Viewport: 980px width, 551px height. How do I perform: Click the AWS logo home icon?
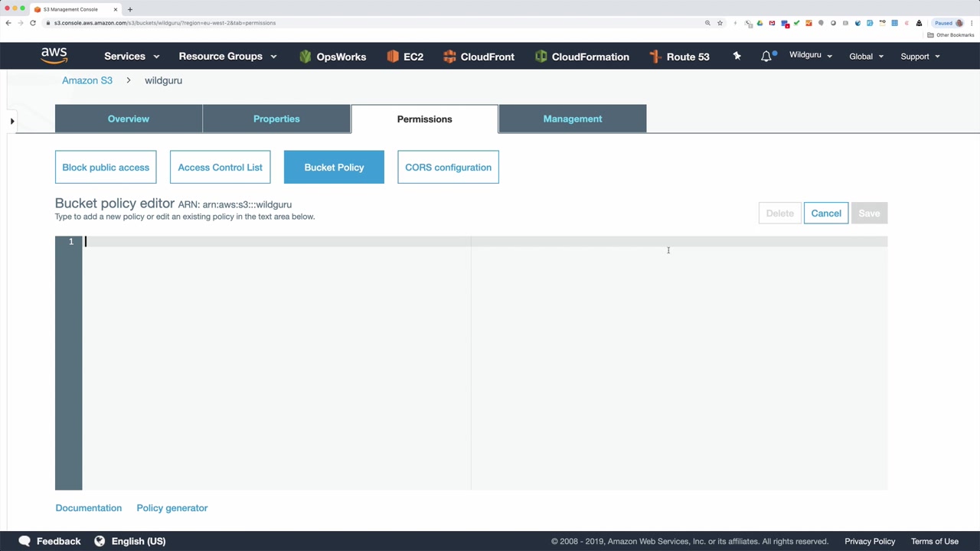click(x=54, y=56)
